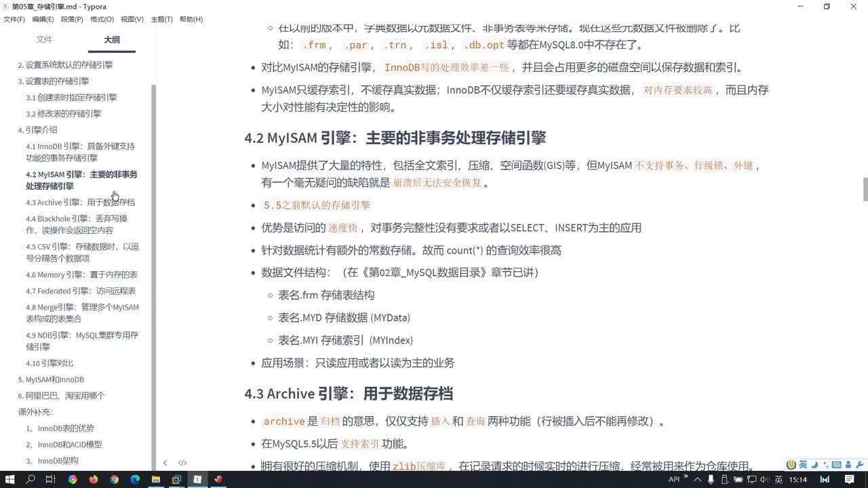
Task: Open the 文件(F) menu
Action: 14,19
